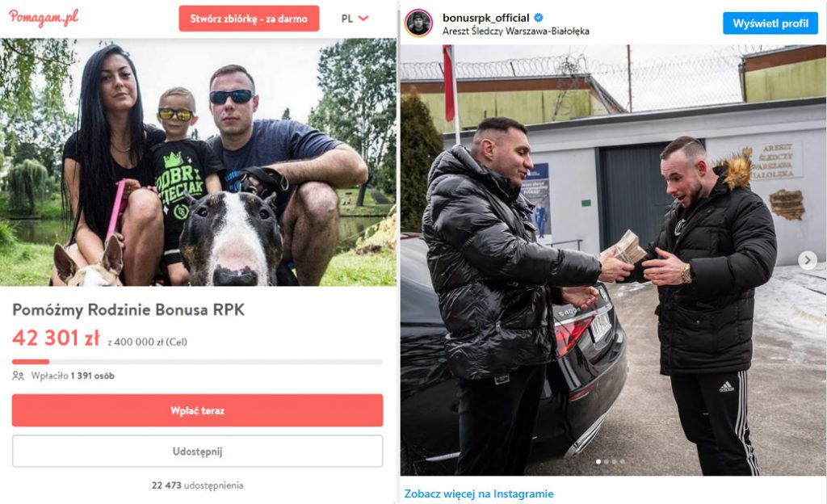Click the bonusrpk_official username
The image size is (827, 504).
(x=485, y=18)
